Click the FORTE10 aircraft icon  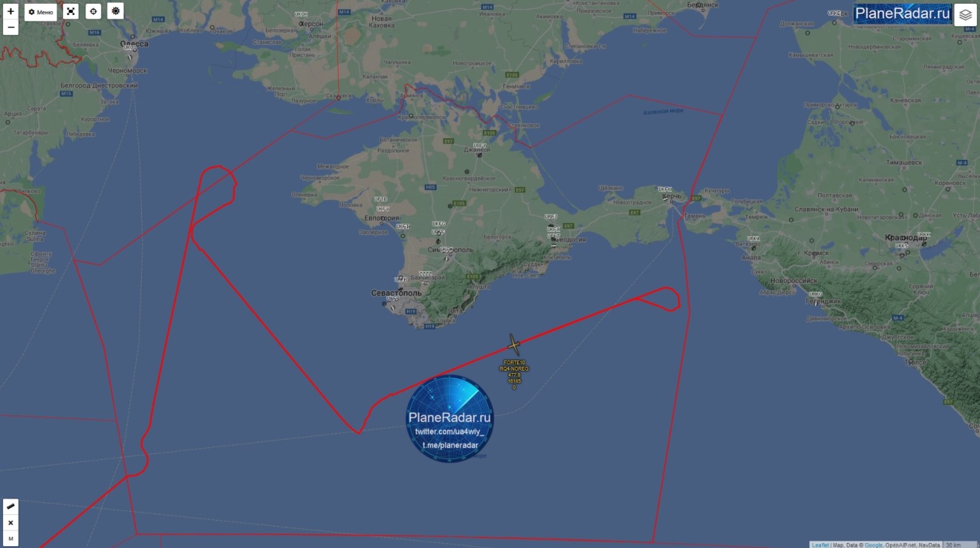(513, 344)
